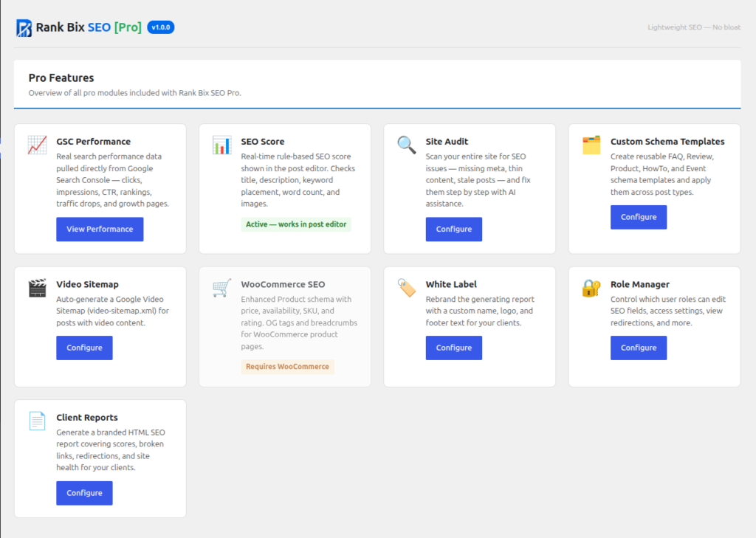Click the Site Audit description text
Image resolution: width=756 pixels, height=538 pixels.
[478, 180]
